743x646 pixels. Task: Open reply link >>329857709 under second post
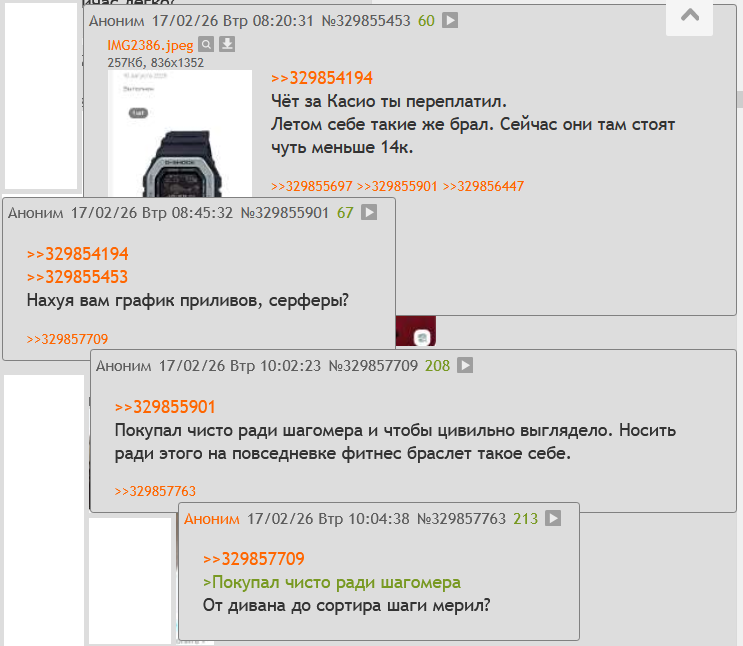point(67,339)
